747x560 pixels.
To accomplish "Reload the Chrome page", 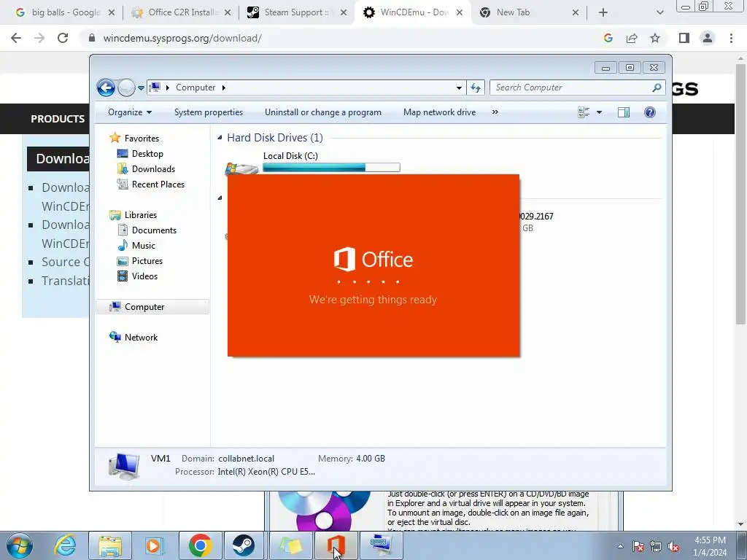I will [x=63, y=38].
